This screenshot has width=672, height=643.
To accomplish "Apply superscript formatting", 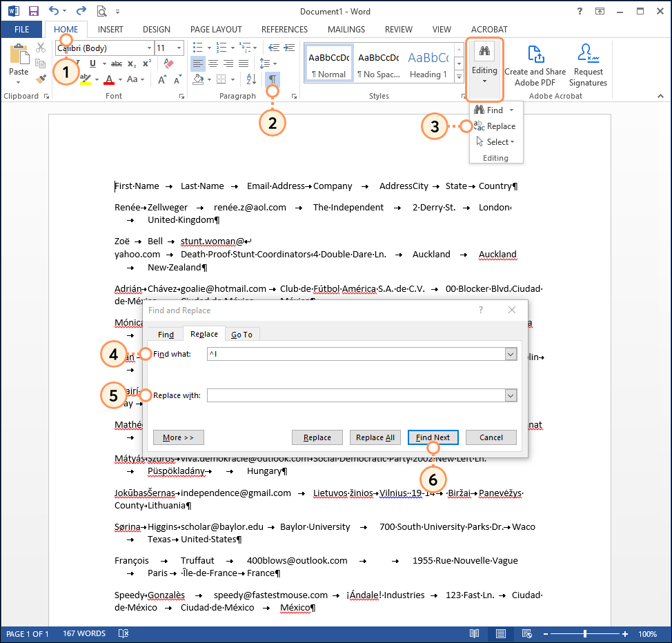I will tap(146, 63).
